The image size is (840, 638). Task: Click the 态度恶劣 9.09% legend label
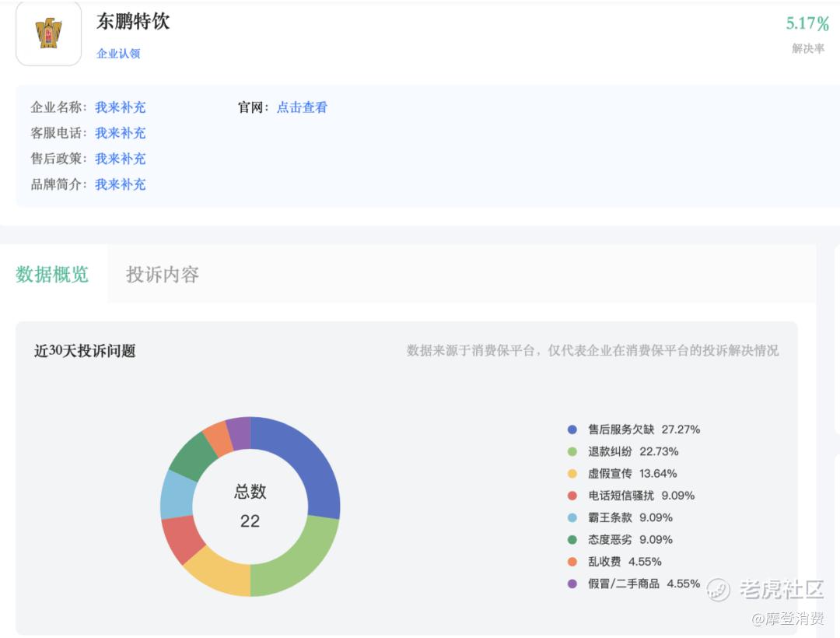coord(630,539)
